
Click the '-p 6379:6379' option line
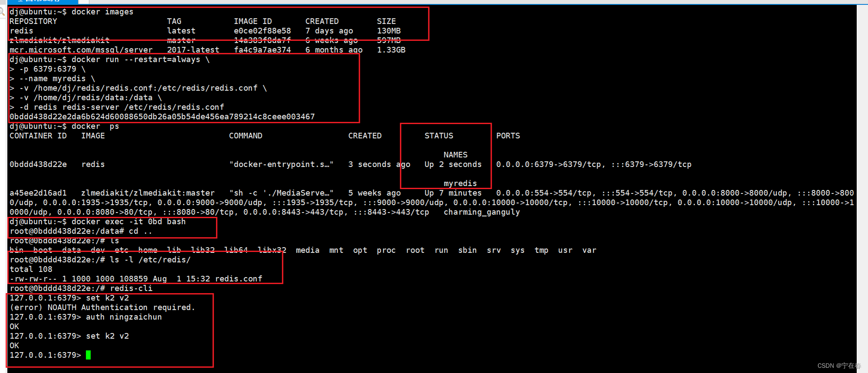pos(48,69)
